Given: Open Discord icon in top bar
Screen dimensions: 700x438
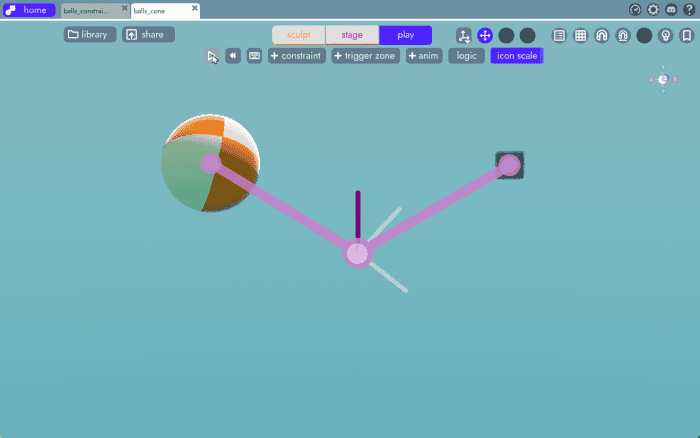Looking at the screenshot, I should pyautogui.click(x=671, y=10).
